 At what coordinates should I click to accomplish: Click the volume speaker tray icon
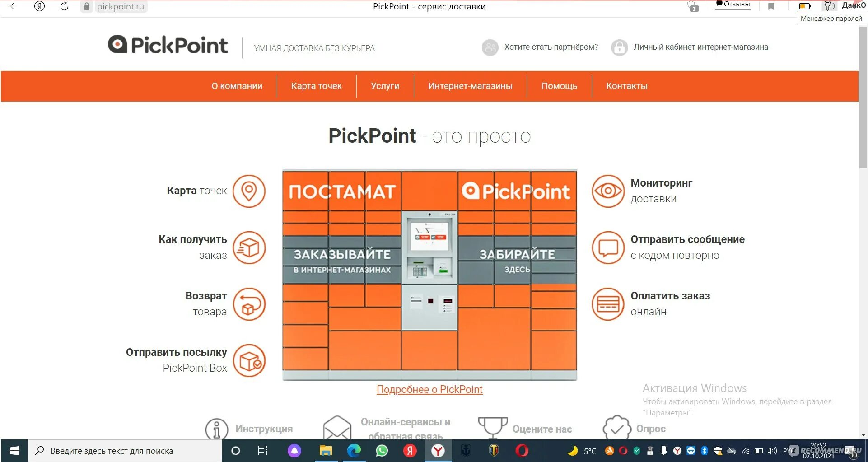772,451
